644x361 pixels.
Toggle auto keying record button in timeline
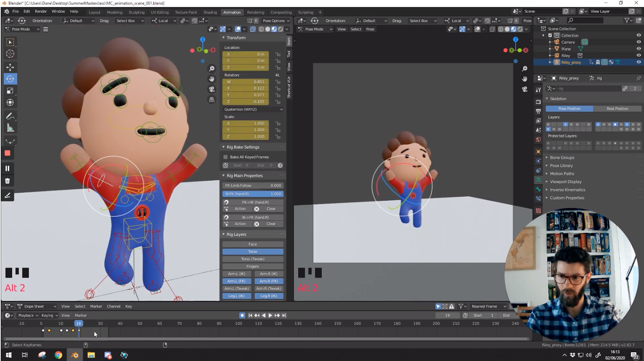(242, 315)
